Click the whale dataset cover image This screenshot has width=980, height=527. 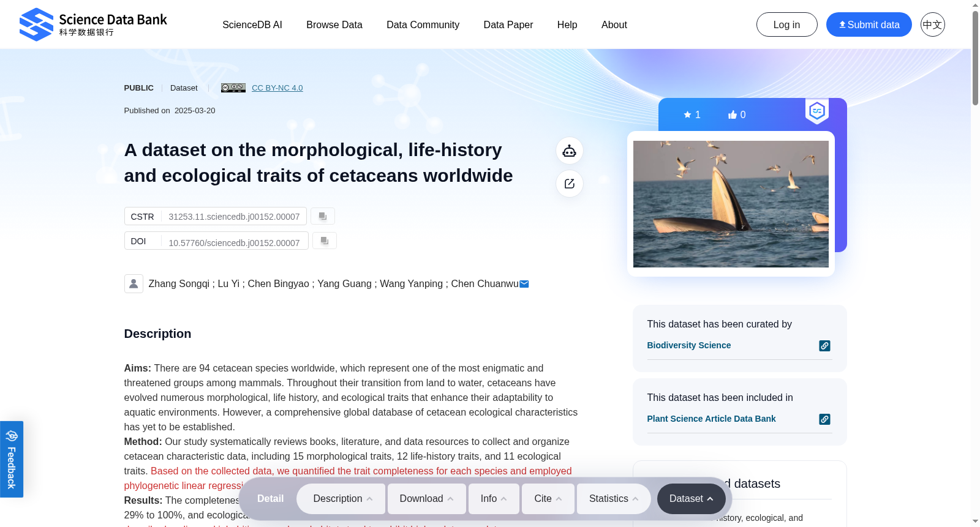[731, 204]
